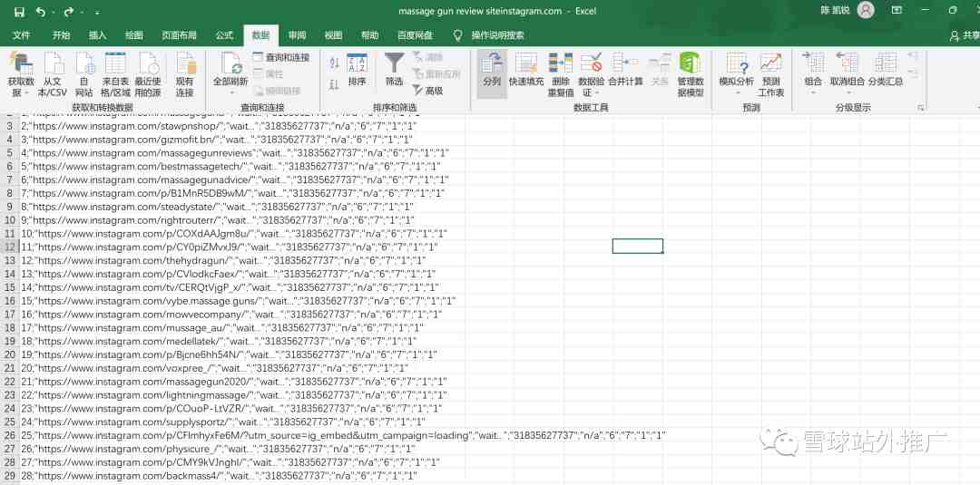Open the 文件 (File) tab

(22, 35)
